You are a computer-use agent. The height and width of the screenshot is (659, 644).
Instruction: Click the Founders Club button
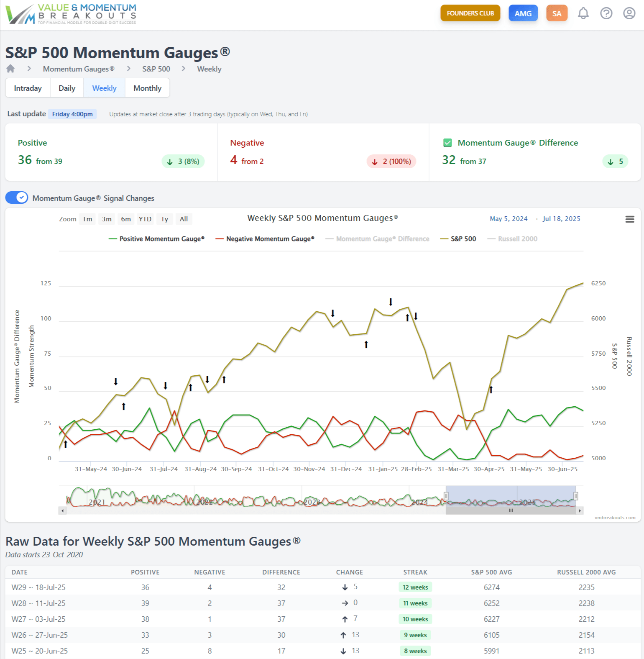pos(470,13)
